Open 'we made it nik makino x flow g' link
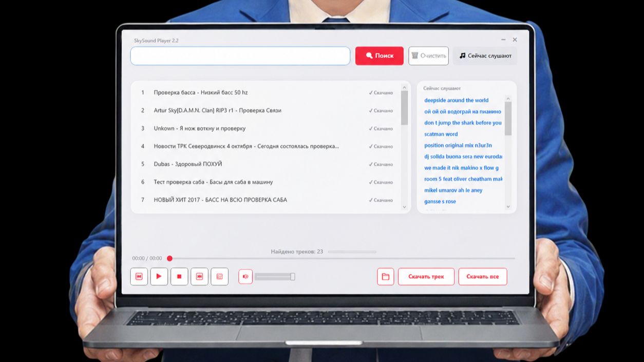Viewport: 644px width, 362px height. pos(461,168)
